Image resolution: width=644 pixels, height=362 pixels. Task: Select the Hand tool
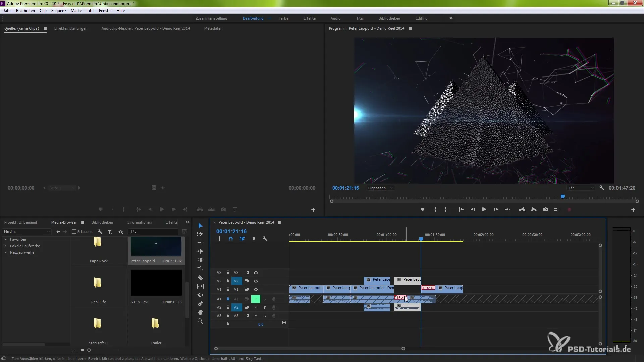(x=200, y=312)
